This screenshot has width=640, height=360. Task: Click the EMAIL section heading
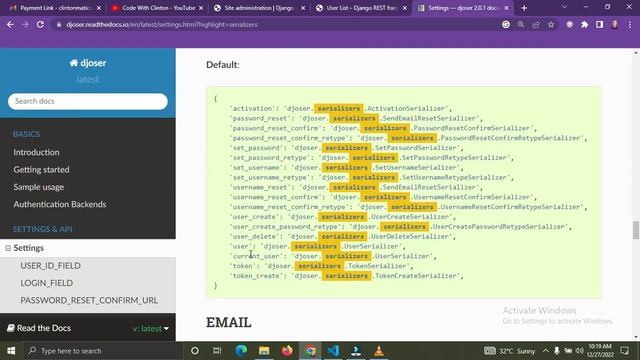(x=229, y=322)
